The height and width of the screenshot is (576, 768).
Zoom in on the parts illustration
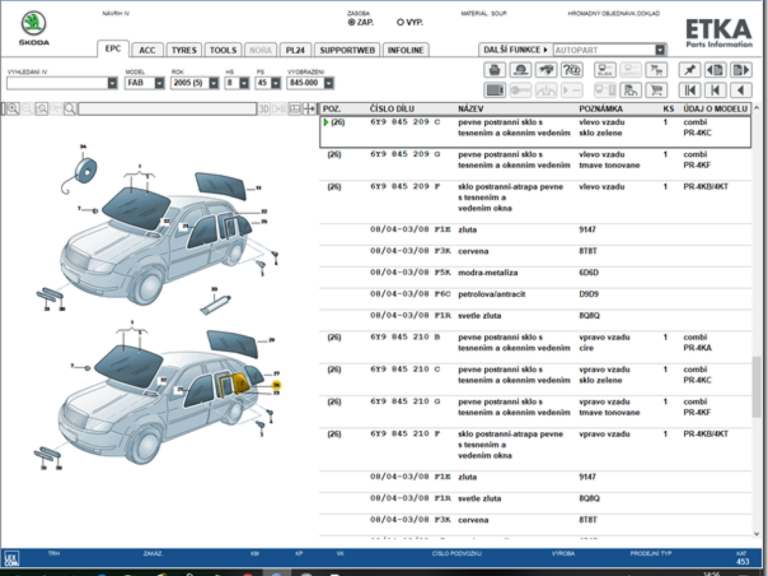[12, 109]
